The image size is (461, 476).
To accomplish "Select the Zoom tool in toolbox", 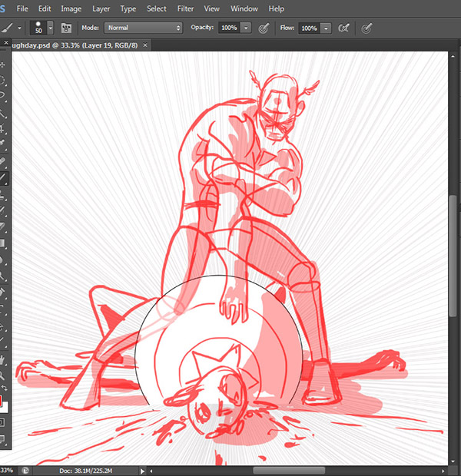I will 3,375.
